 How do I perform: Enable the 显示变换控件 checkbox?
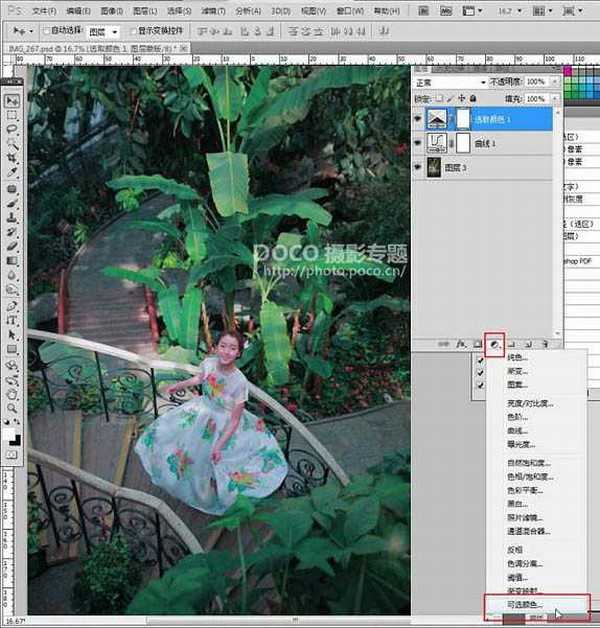[130, 33]
